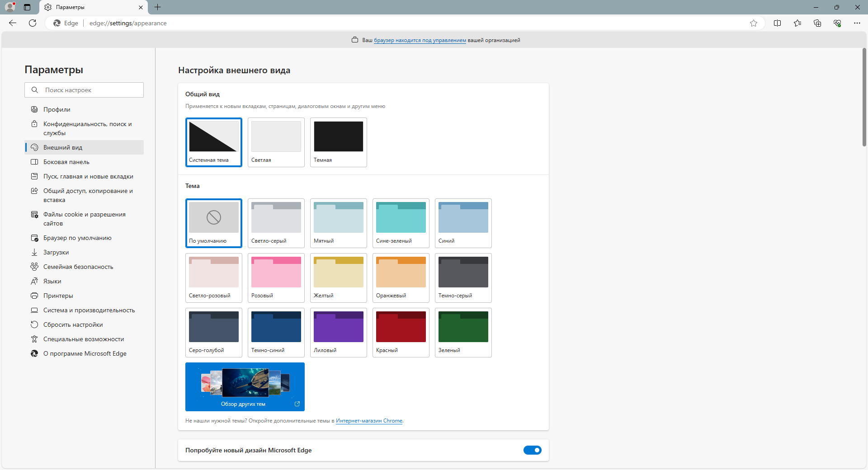Open the Принтеры section
868x470 pixels.
click(84, 296)
